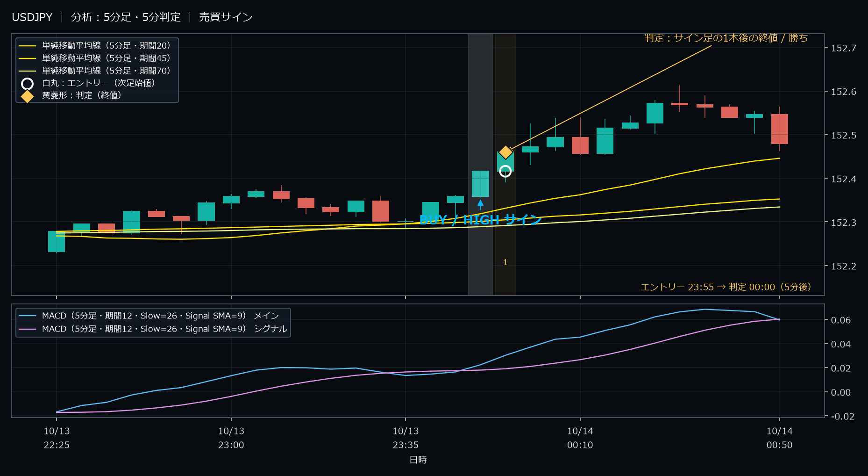
Task: Click the 日時 x-axis title
Action: point(418,460)
